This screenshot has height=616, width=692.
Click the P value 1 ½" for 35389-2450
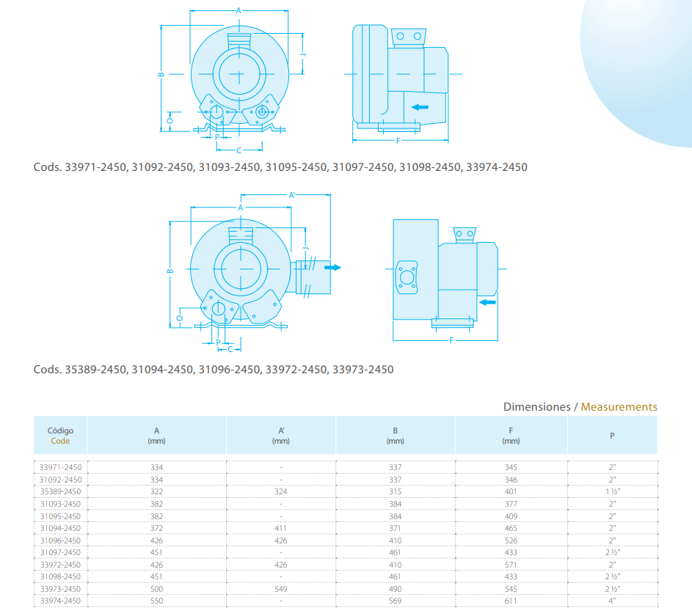[613, 491]
